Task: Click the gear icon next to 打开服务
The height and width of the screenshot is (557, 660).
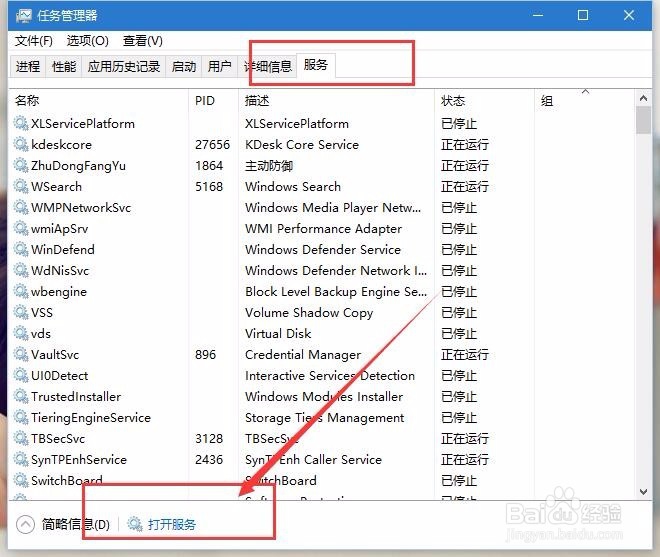Action: (135, 524)
